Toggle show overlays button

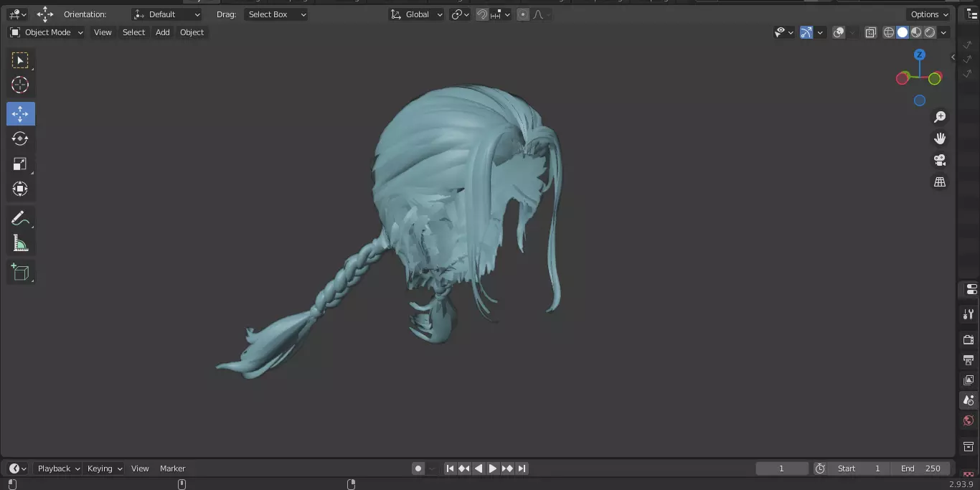[839, 32]
